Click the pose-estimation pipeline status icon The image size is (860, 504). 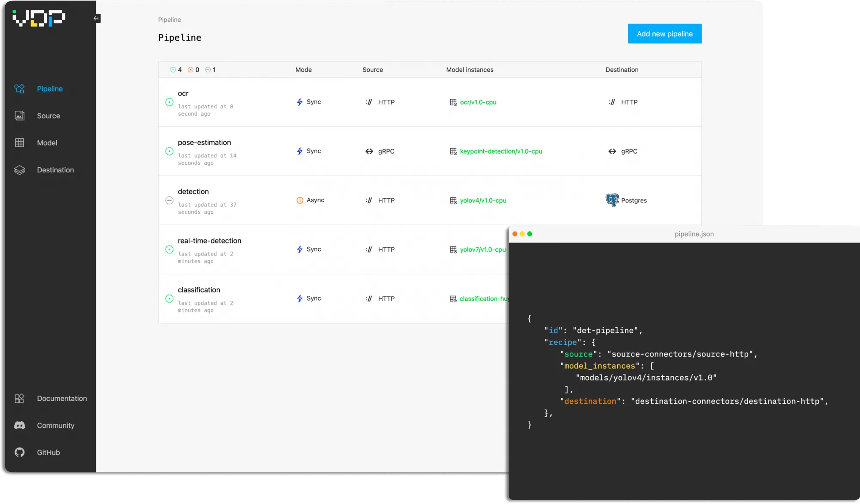[x=169, y=151]
